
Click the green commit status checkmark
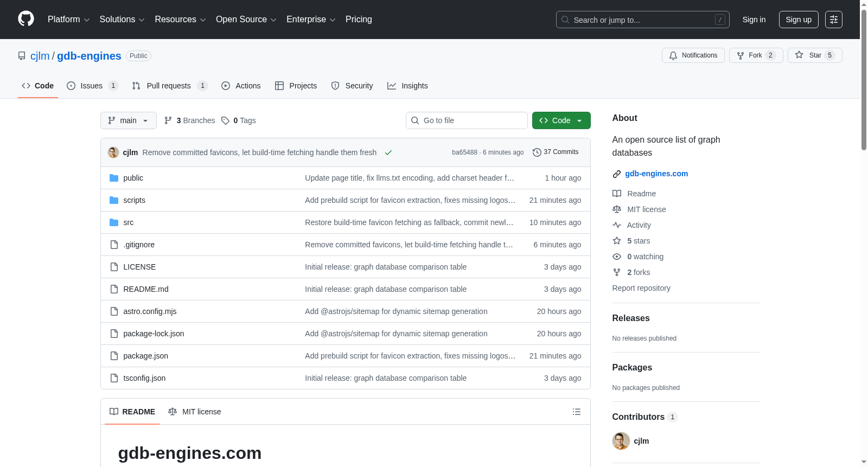388,152
